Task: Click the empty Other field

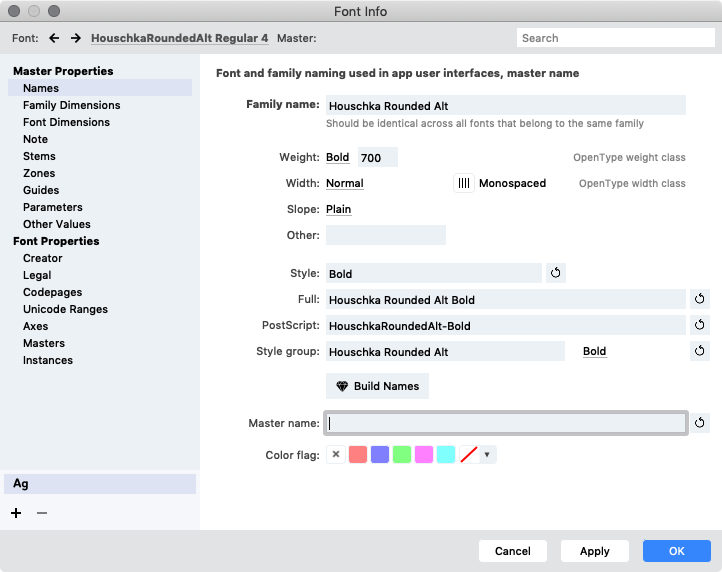Action: (x=386, y=235)
